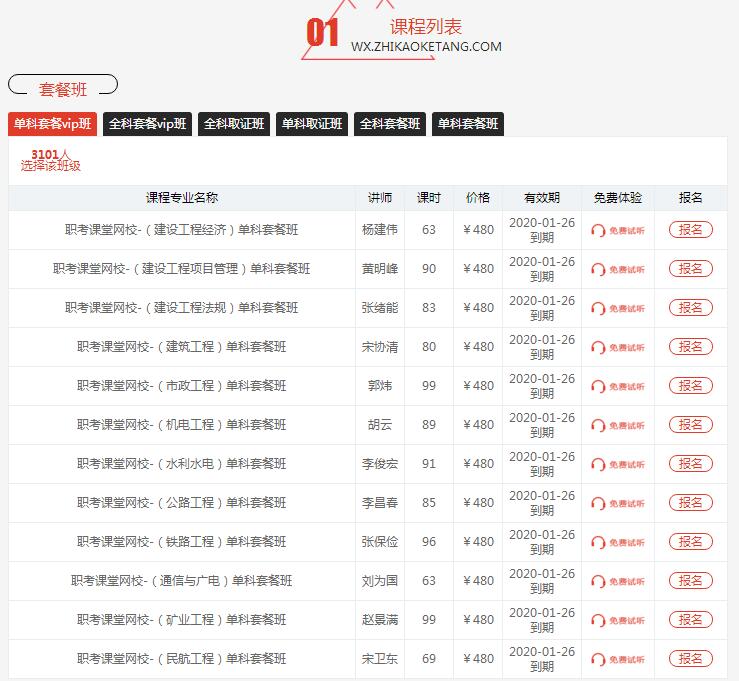Click lecturer name 李昌春
Image resolution: width=739 pixels, height=681 pixels.
pyautogui.click(x=380, y=503)
